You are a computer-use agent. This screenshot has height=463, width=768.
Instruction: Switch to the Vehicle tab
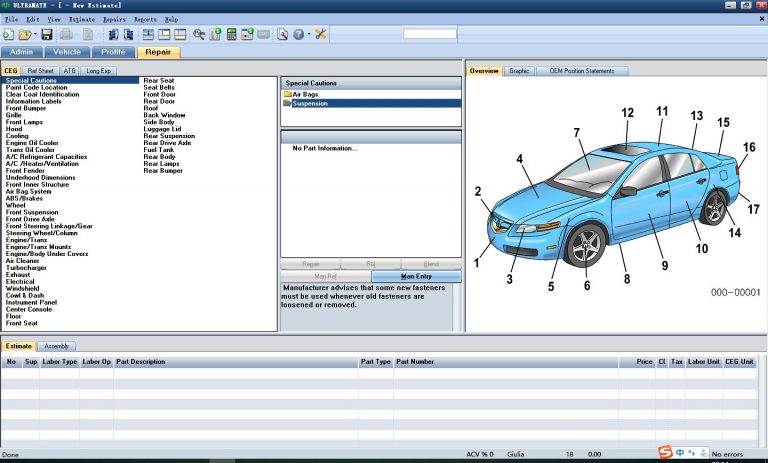tap(67, 52)
